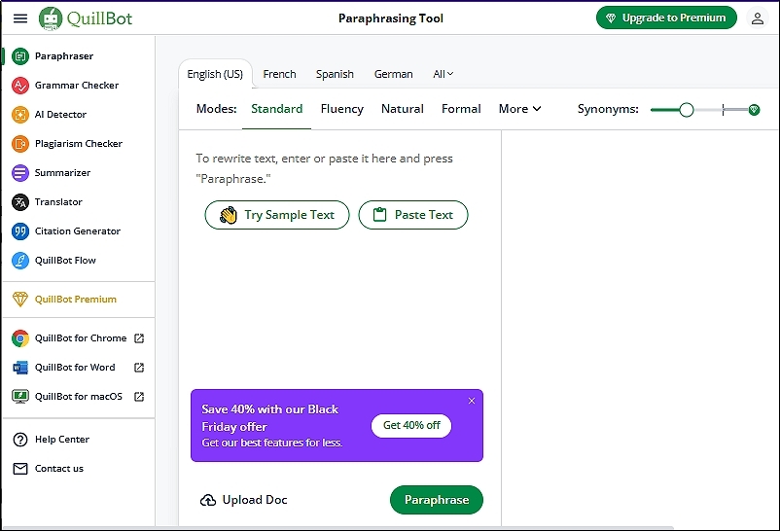Viewport: 780px width, 532px height.
Task: Open the Plagiarism Checker icon
Action: tap(20, 144)
